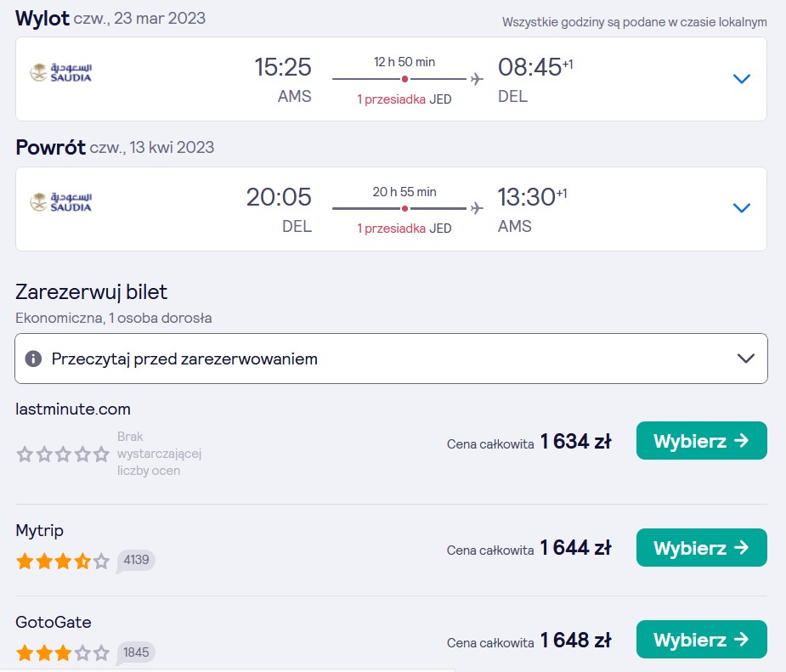Click the 1 przesiadka JED label on the outbound flight
Viewport: 786px width, 672px height.
[x=404, y=99]
